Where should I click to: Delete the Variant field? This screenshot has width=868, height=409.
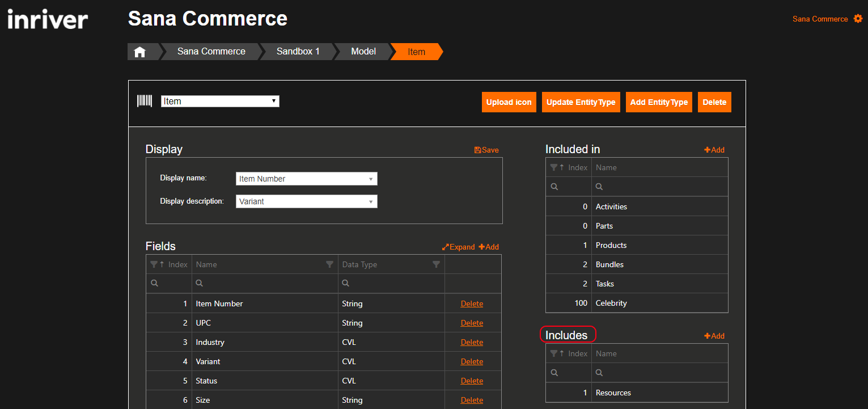[x=472, y=361]
